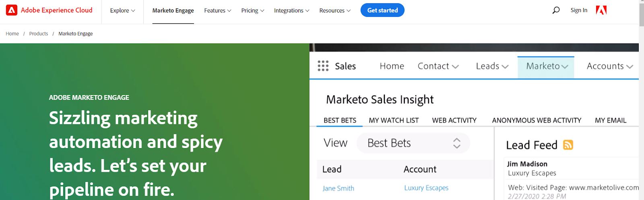The image size is (644, 200).
Task: Click the page vertical scrollbar
Action: [x=641, y=101]
